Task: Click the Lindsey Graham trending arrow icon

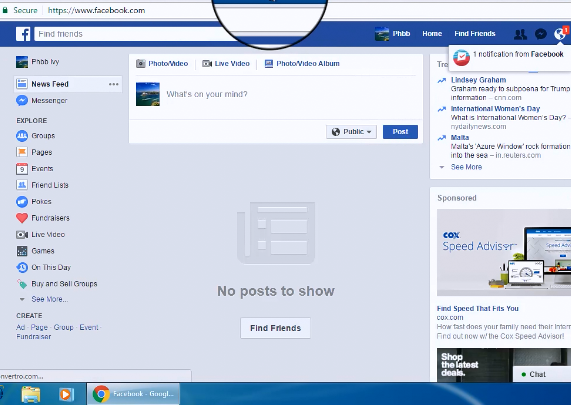Action: [442, 80]
